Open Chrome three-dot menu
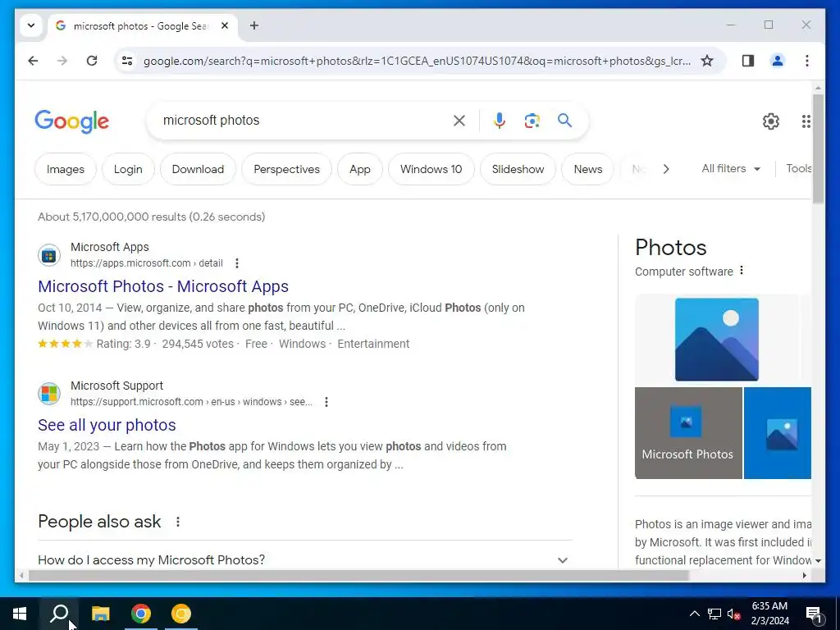 [x=807, y=61]
